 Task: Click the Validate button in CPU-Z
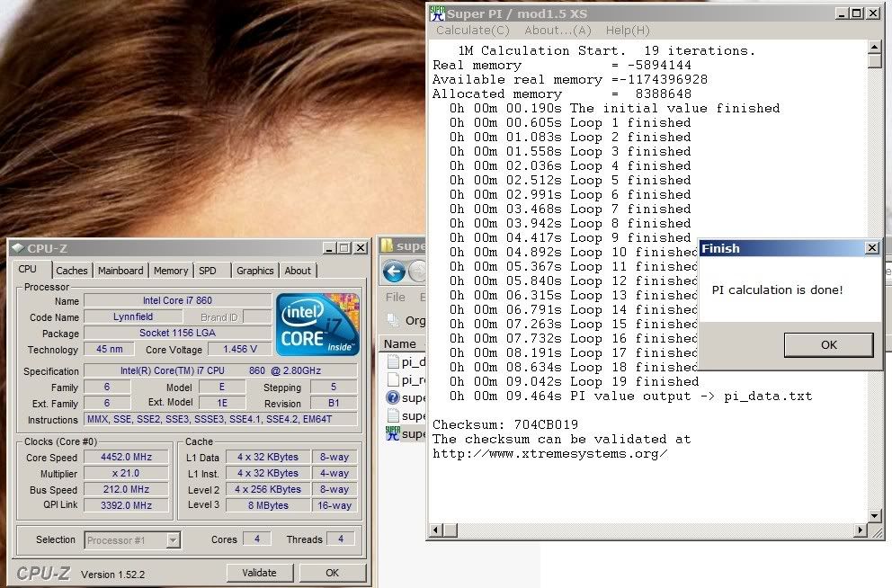pos(259,573)
